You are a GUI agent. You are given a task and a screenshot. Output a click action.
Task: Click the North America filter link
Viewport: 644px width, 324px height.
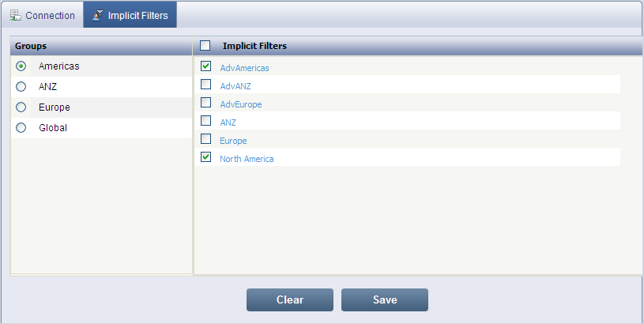pos(247,159)
